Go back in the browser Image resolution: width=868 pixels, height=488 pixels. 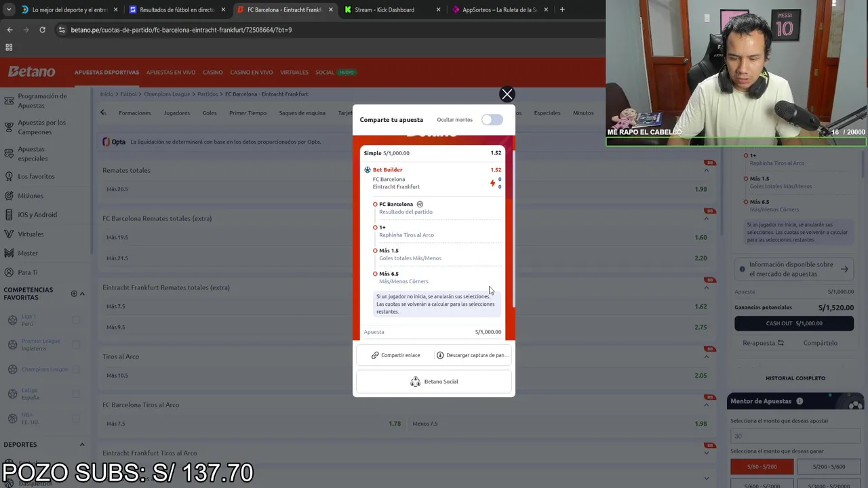click(x=9, y=30)
